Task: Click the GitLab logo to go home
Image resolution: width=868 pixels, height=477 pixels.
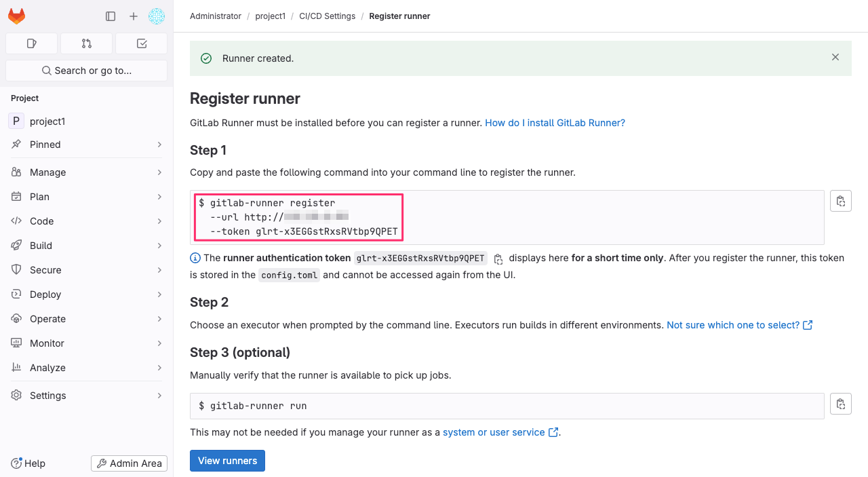Action: tap(16, 16)
